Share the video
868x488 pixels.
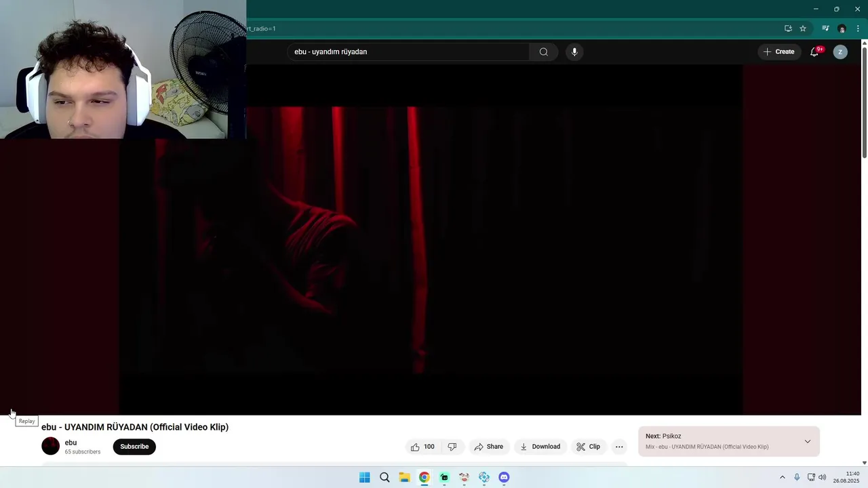tap(488, 447)
